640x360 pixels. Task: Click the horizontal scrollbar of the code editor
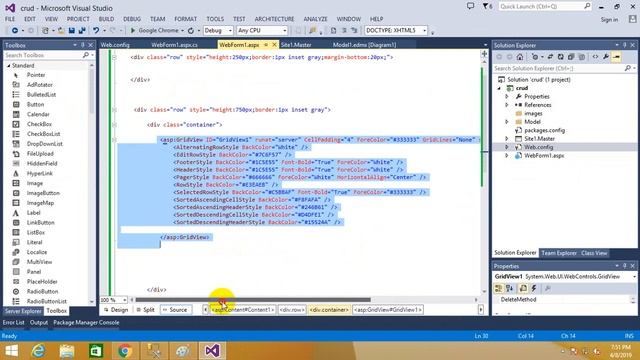253,300
